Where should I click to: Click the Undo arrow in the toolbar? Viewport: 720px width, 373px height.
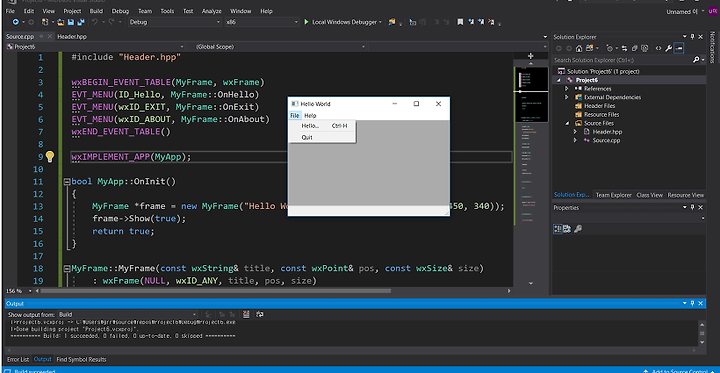(95, 22)
